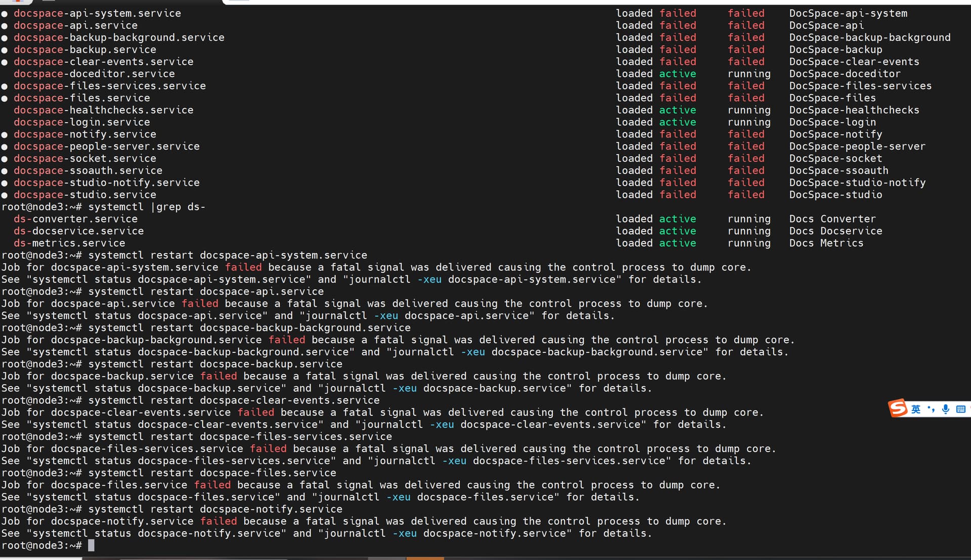Screen dimensions: 971x560
Task: Select docspace-clear-events.service in the unit list
Action: (x=104, y=62)
